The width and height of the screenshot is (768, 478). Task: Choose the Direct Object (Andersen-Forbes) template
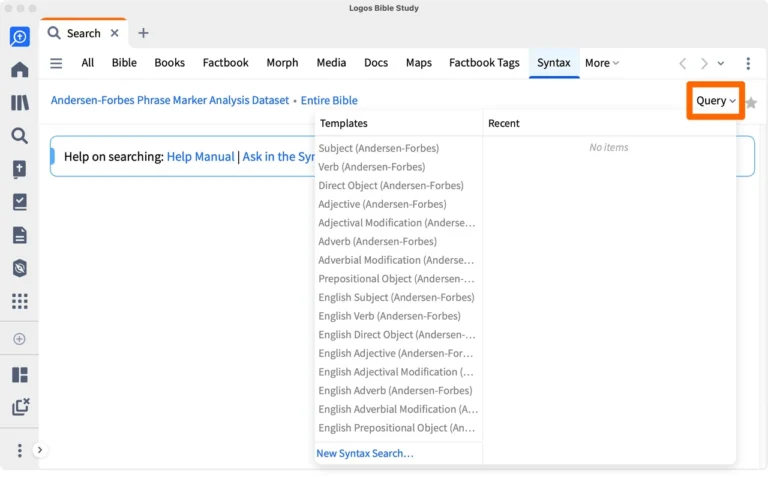[391, 185]
